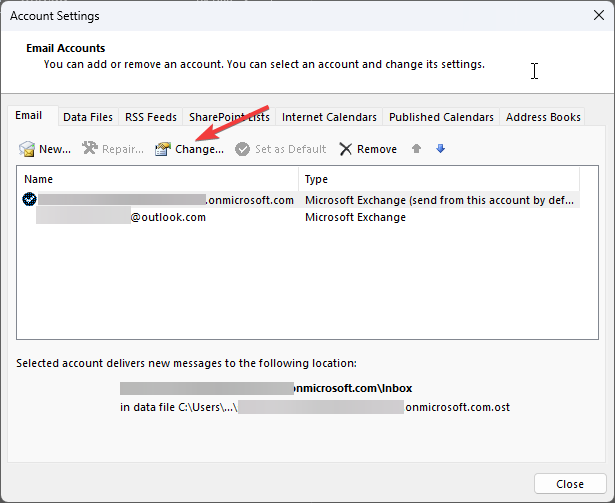This screenshot has height=503, width=615.
Task: Click the Type column header
Action: [x=438, y=179]
